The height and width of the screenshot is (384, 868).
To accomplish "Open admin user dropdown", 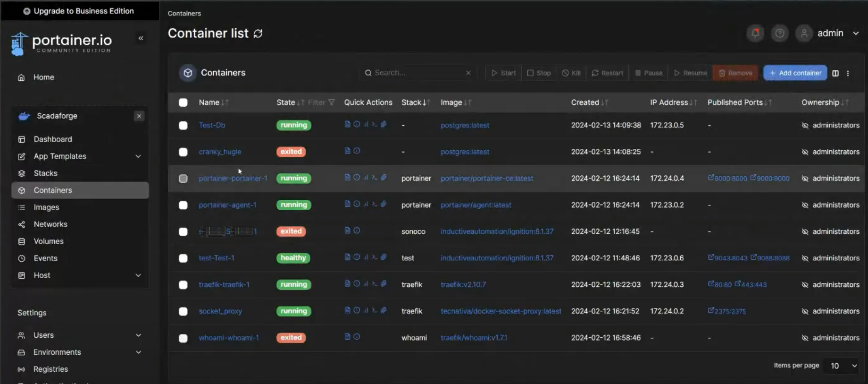I will pyautogui.click(x=855, y=33).
